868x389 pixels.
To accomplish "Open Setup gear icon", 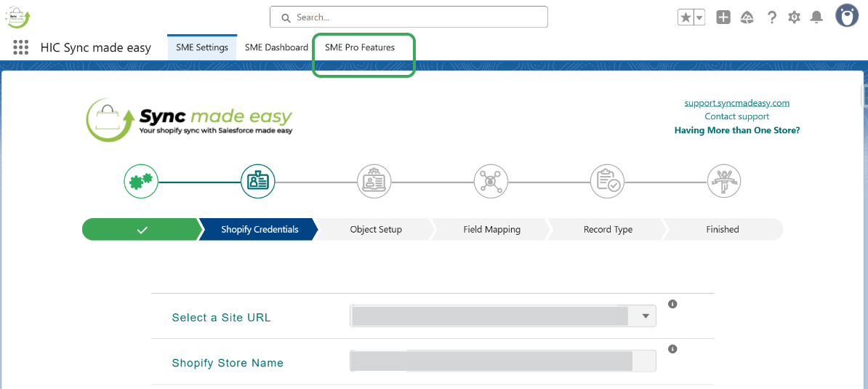I will tap(795, 17).
